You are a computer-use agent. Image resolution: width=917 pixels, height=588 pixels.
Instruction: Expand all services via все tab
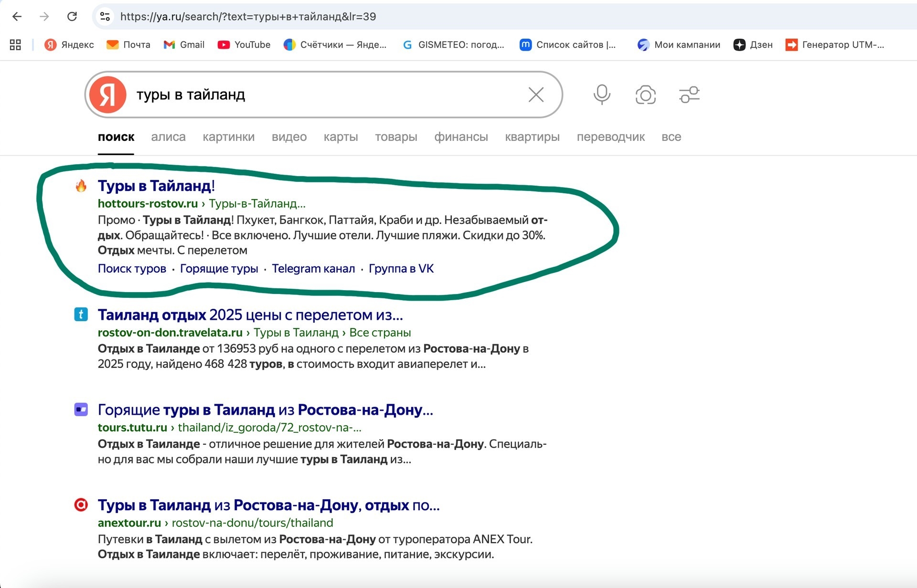coord(671,137)
